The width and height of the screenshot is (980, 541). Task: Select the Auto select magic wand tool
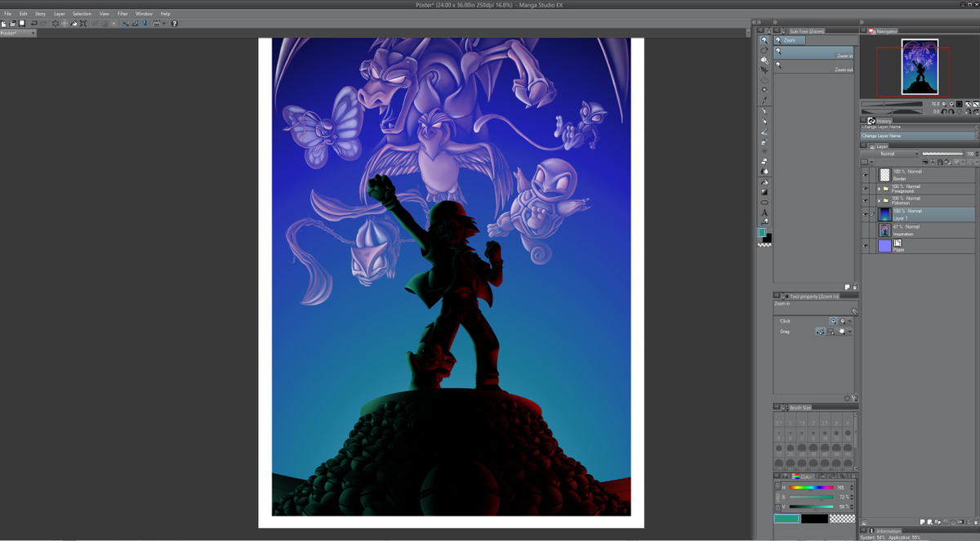[764, 91]
